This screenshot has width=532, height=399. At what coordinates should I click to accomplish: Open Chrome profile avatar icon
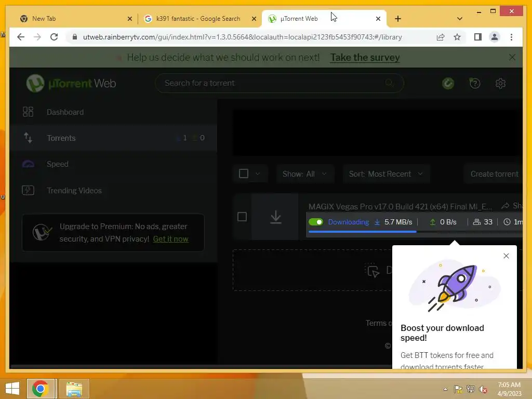(495, 37)
